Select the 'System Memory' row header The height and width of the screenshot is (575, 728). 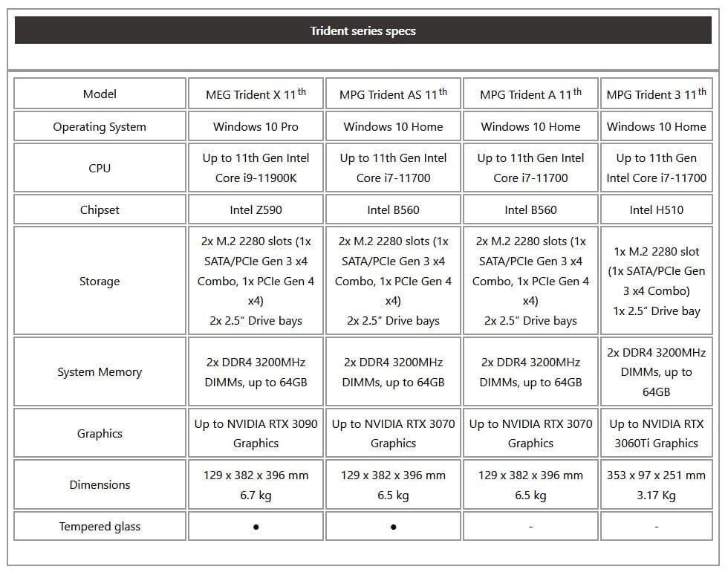[x=100, y=371]
